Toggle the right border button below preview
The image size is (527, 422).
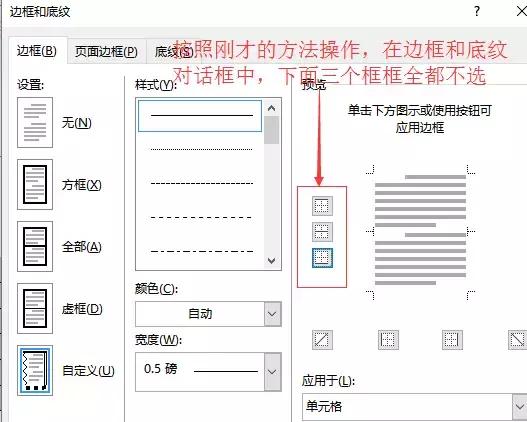point(452,340)
